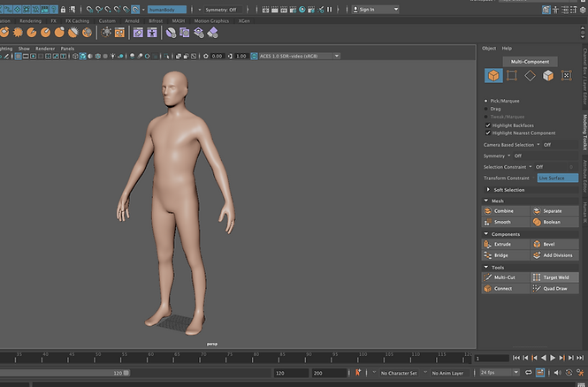The image size is (588, 387).
Task: Open the Modeling Toolkit Object menu
Action: click(489, 49)
